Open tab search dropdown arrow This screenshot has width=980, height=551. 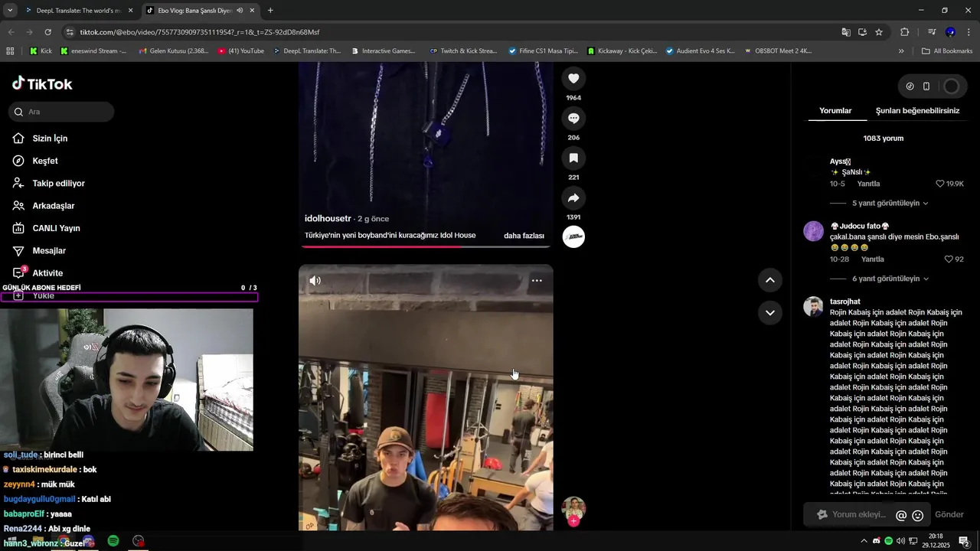coord(10,11)
